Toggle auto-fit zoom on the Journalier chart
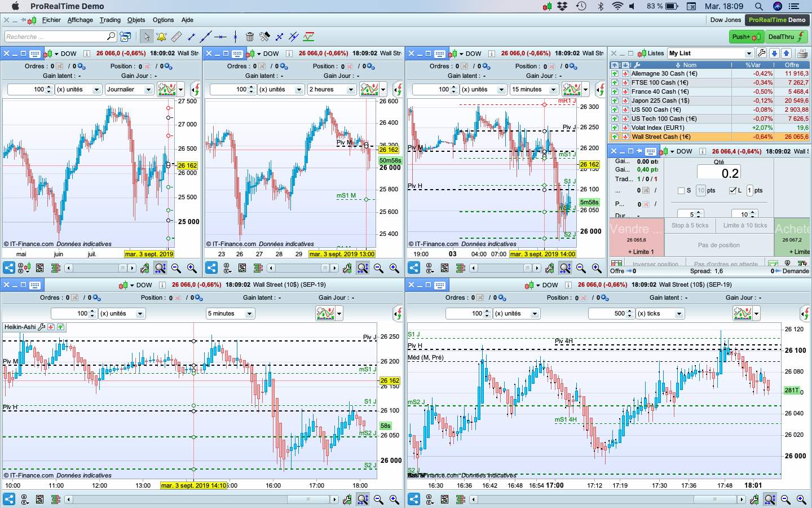 click(x=160, y=268)
